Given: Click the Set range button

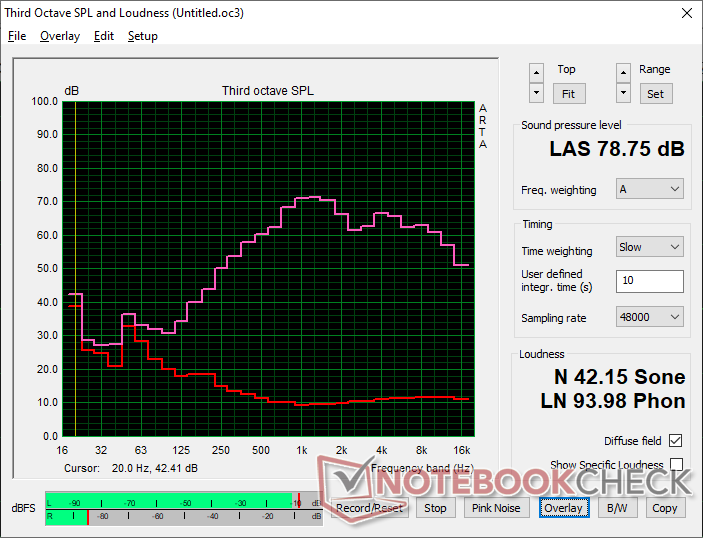Looking at the screenshot, I should pyautogui.click(x=655, y=94).
